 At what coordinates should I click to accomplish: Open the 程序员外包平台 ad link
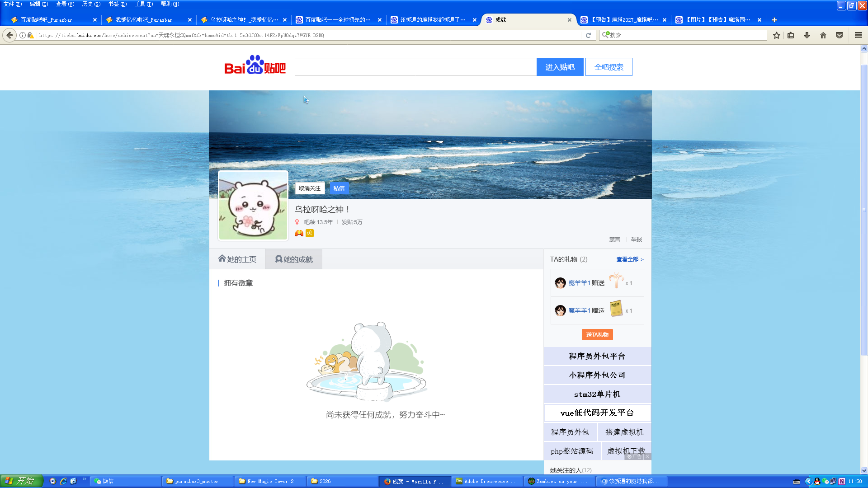click(x=597, y=356)
